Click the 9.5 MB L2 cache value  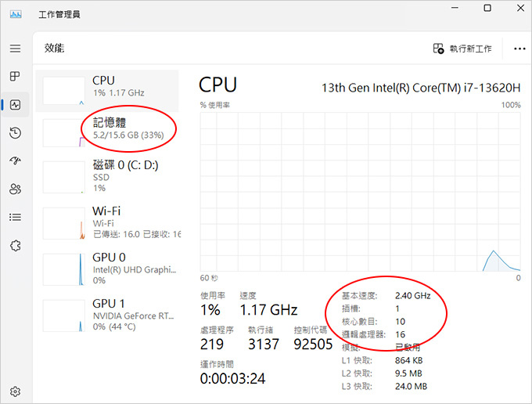tap(408, 373)
